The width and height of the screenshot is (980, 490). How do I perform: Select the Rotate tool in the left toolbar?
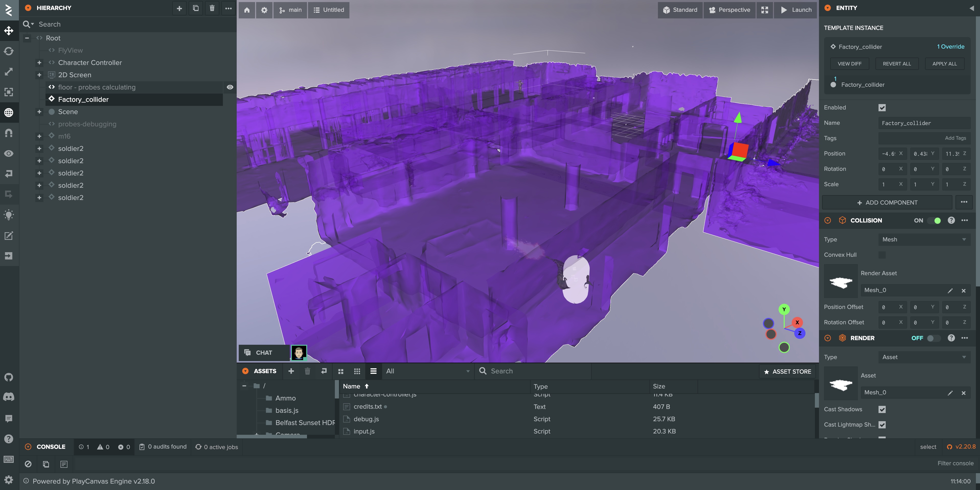(x=9, y=51)
